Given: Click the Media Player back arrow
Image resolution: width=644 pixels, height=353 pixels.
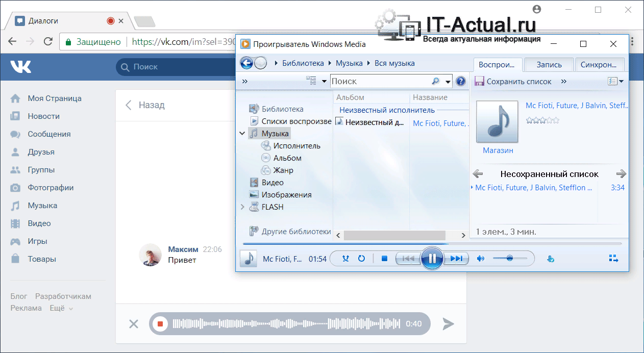Looking at the screenshot, I should 247,63.
